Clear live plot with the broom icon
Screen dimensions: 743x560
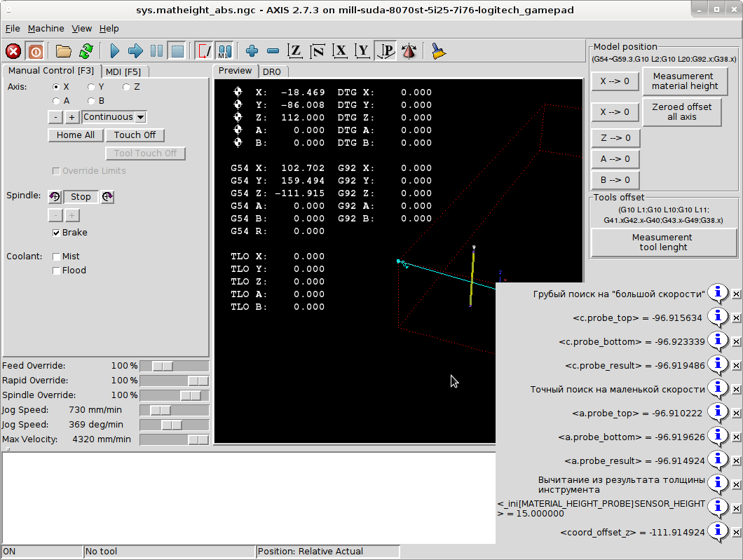tap(439, 51)
